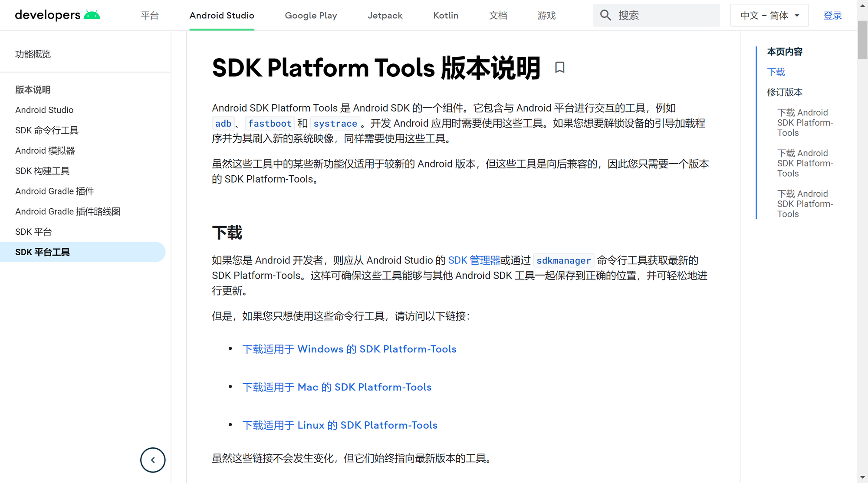868x483 pixels.
Task: Click the Android developers logo
Action: click(57, 15)
